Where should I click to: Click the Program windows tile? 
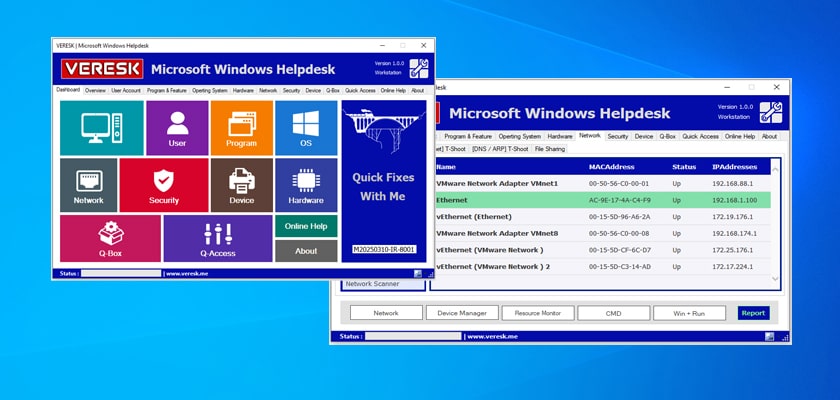pyautogui.click(x=241, y=128)
